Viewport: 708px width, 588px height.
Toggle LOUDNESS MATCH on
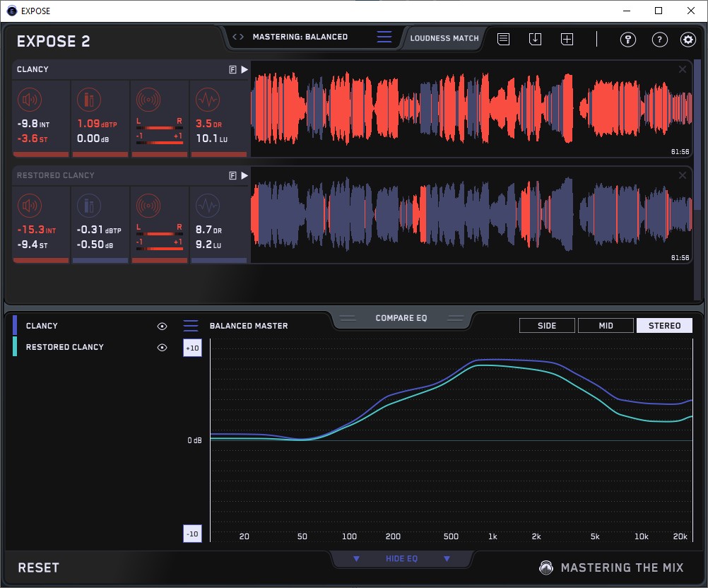point(444,38)
